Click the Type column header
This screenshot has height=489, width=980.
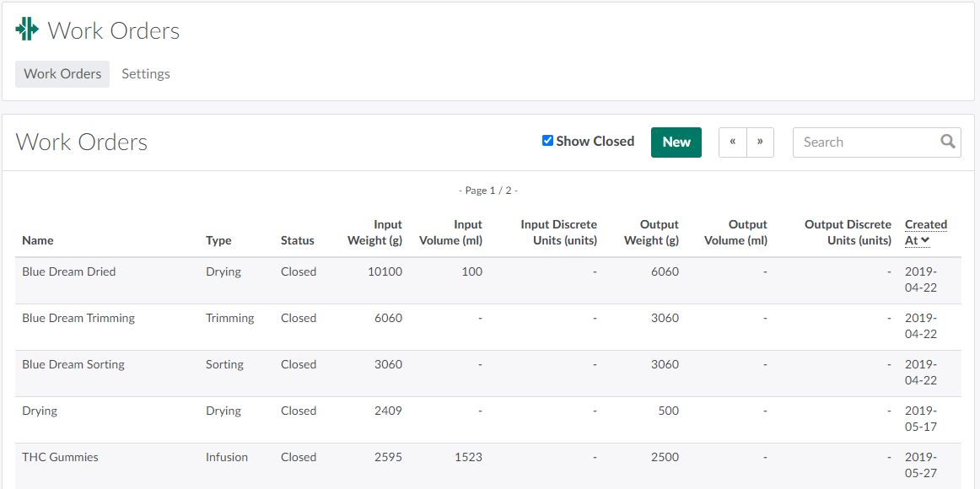tap(218, 241)
